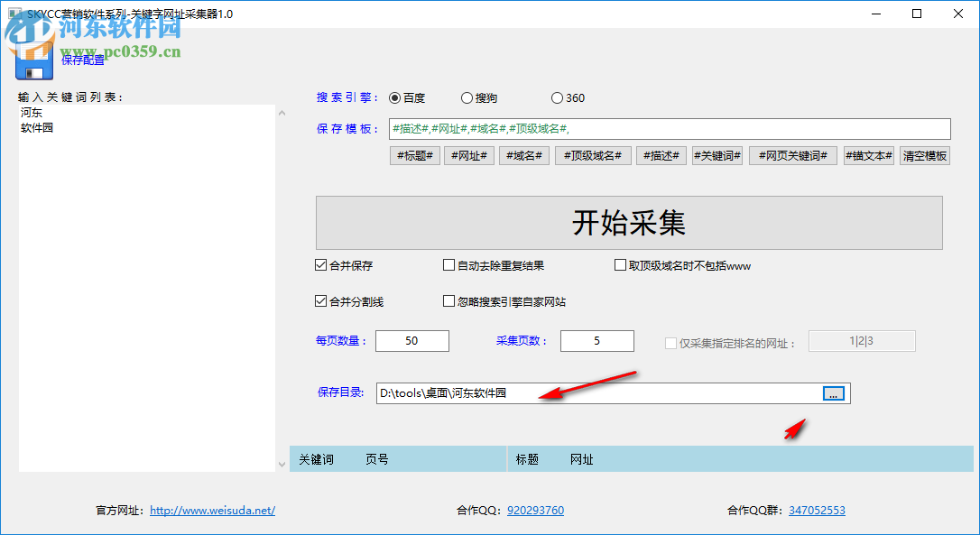Uncheck the 合并保存 option
The image size is (980, 535).
pyautogui.click(x=320, y=264)
